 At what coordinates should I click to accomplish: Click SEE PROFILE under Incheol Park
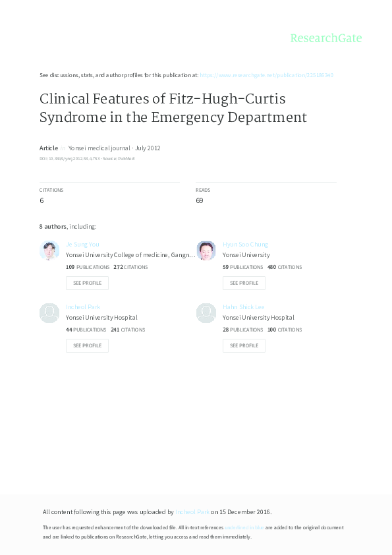(87, 345)
